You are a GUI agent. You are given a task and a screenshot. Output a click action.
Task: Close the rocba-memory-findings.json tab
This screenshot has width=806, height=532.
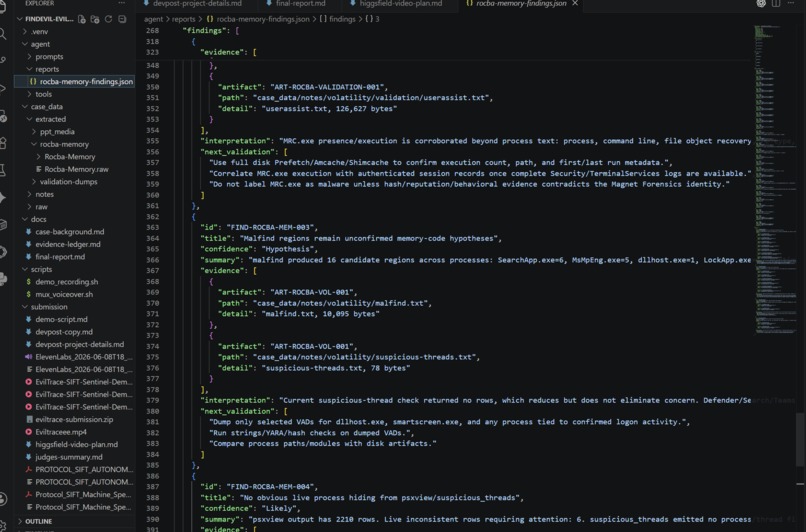(x=575, y=3)
